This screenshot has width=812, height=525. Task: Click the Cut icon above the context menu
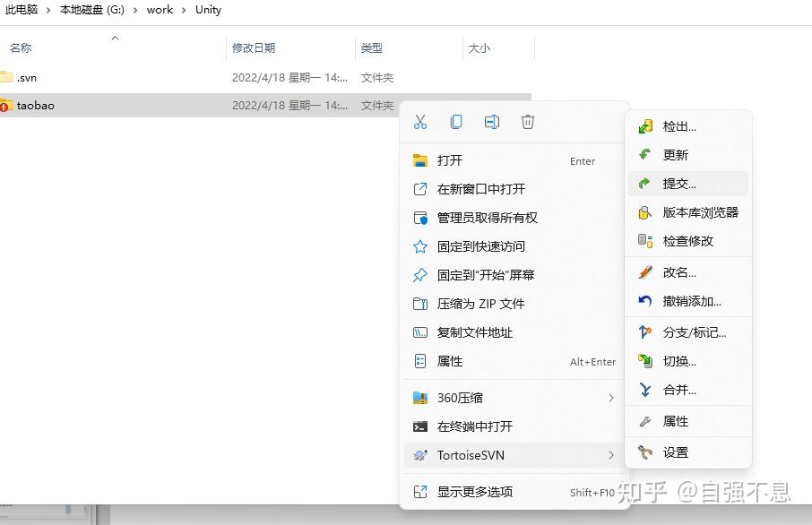[419, 123]
